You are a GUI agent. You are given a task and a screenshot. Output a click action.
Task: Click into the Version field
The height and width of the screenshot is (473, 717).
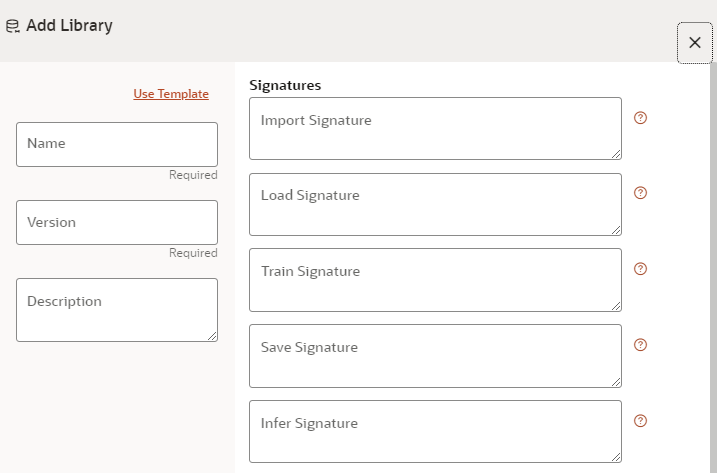(117, 222)
